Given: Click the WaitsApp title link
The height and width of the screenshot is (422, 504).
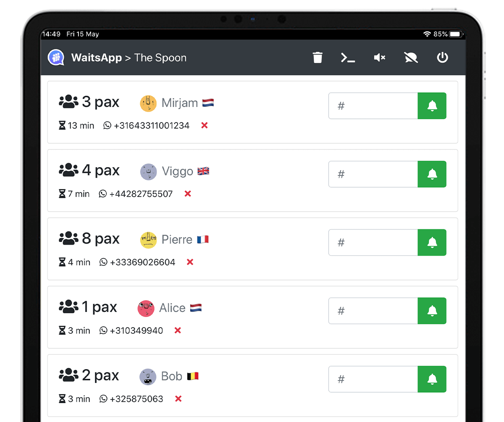Looking at the screenshot, I should pos(97,58).
